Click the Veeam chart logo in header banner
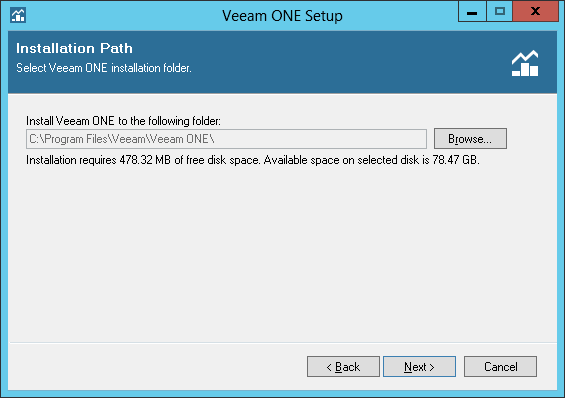The height and width of the screenshot is (398, 565). [x=525, y=63]
